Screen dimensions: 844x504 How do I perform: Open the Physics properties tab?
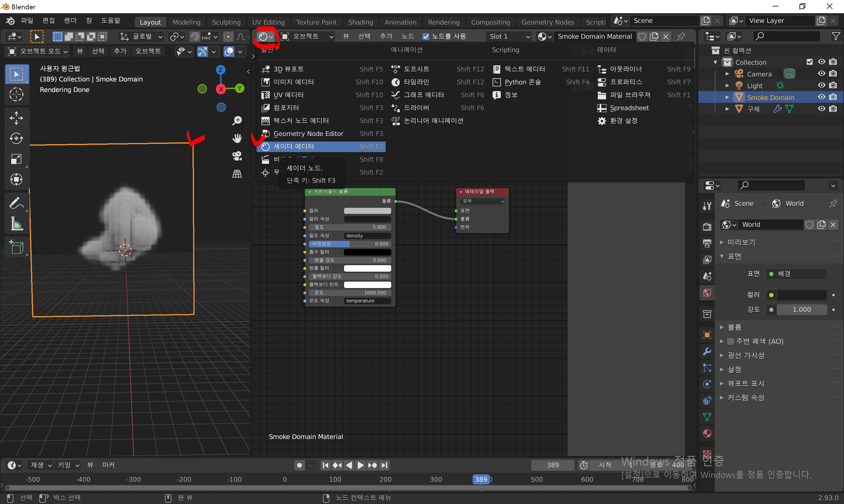click(707, 384)
